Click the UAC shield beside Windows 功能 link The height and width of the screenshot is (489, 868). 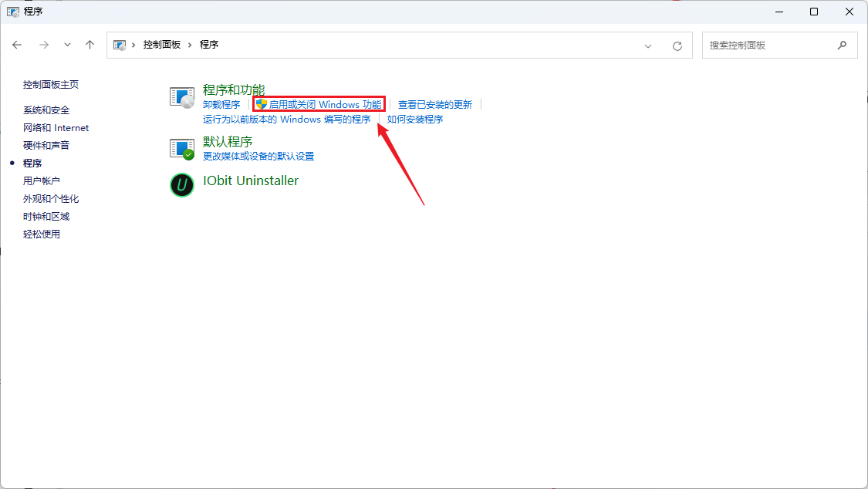click(260, 103)
